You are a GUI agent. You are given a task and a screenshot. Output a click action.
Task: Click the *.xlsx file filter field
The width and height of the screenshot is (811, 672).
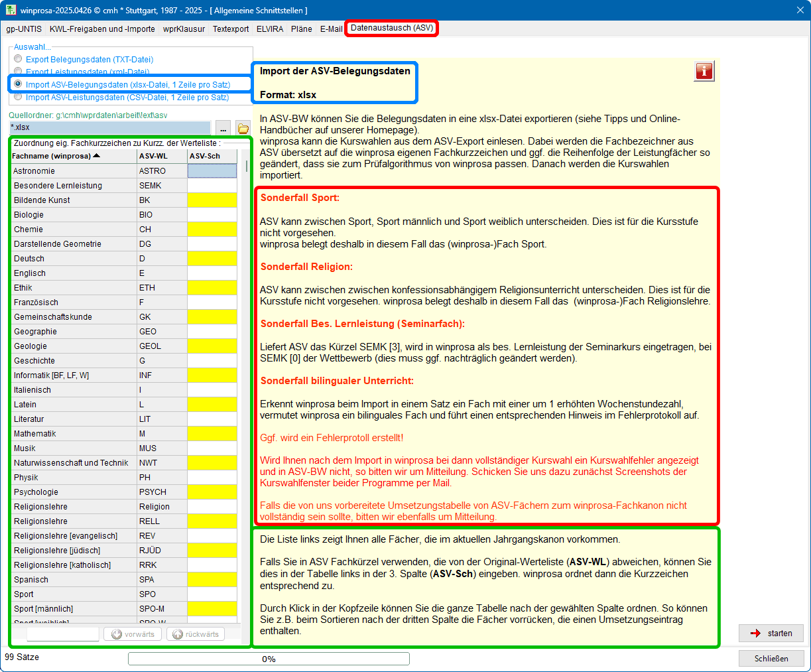[x=109, y=127]
